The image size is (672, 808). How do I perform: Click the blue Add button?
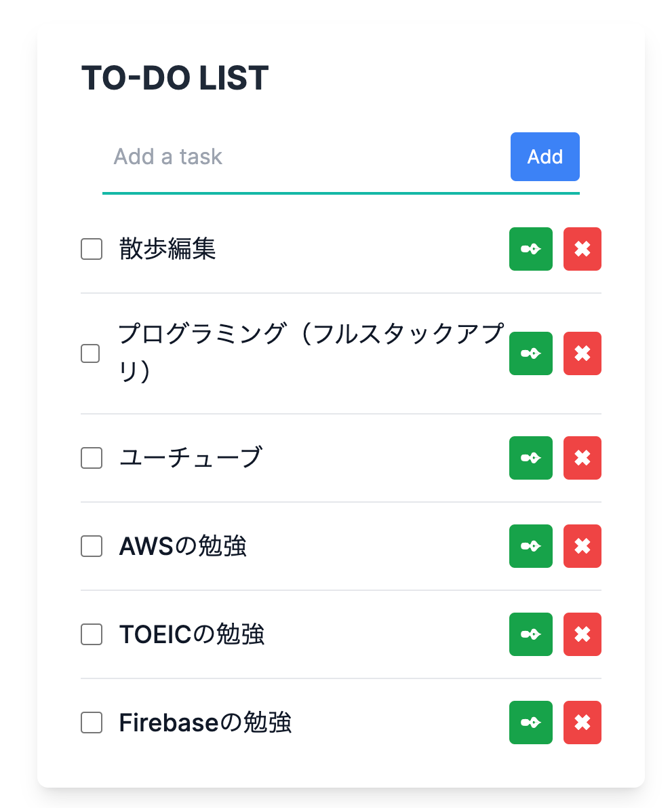(x=545, y=157)
